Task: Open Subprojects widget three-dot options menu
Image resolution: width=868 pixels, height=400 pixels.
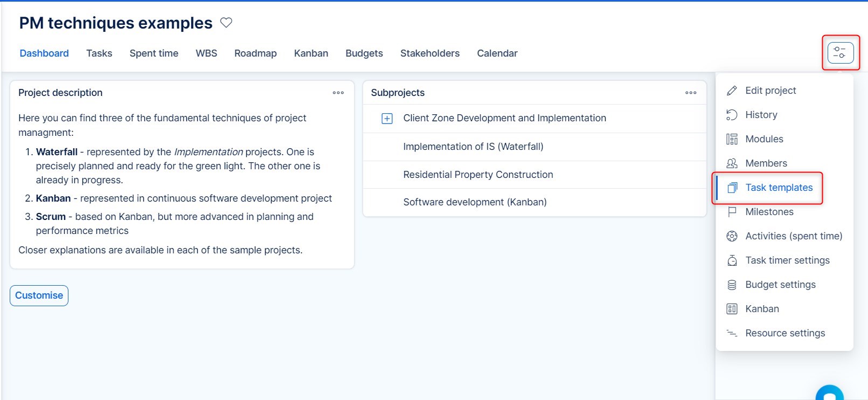Action: point(691,93)
